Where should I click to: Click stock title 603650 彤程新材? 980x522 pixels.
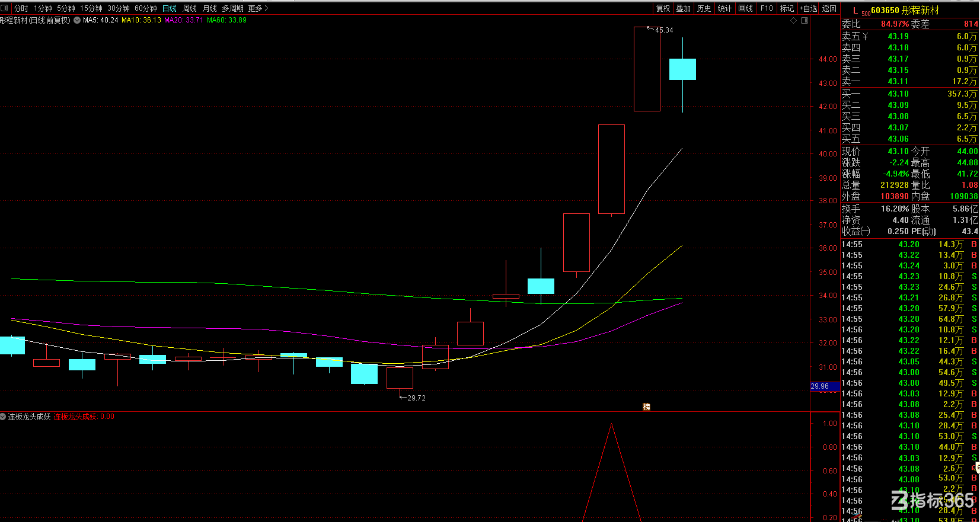(905, 10)
